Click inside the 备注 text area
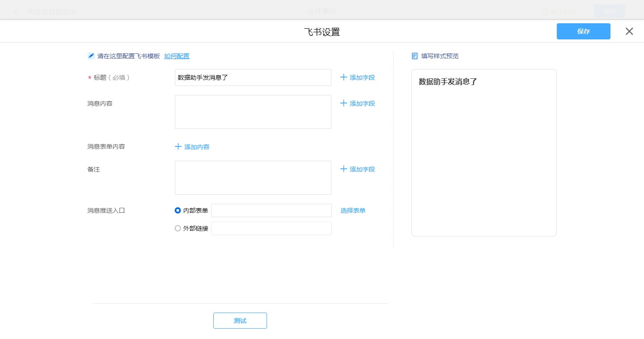644x339 pixels. (x=253, y=178)
